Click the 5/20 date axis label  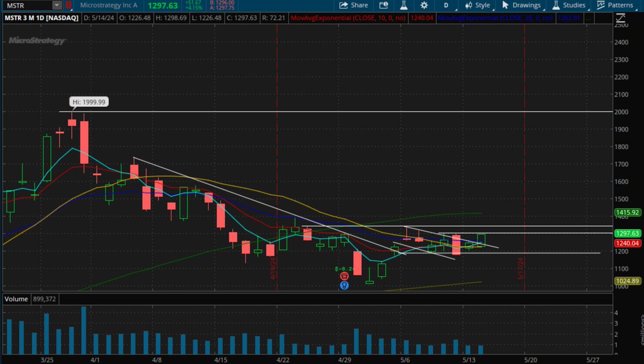530,360
